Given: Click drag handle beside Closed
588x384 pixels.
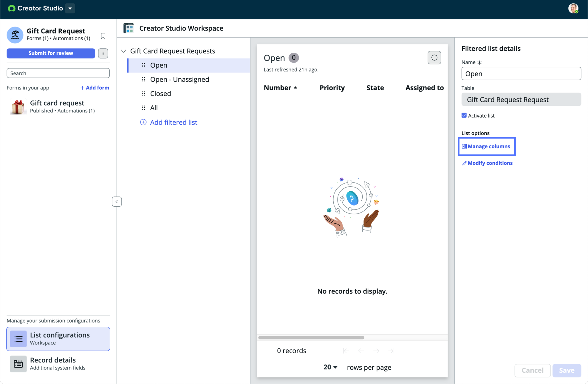Looking at the screenshot, I should click(143, 94).
